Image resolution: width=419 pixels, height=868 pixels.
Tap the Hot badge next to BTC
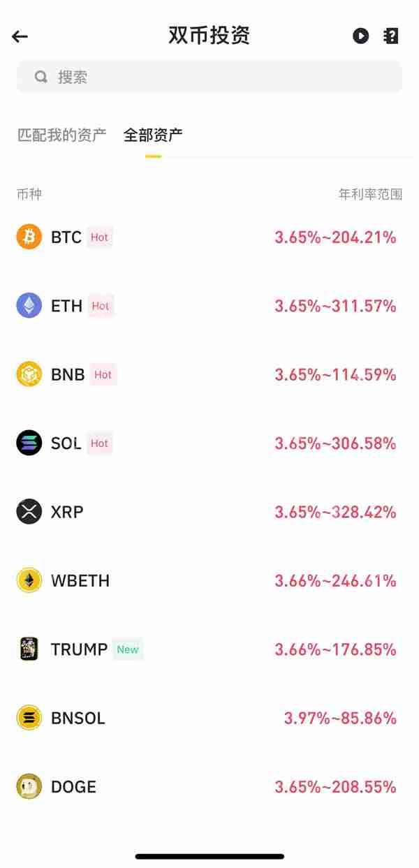100,237
